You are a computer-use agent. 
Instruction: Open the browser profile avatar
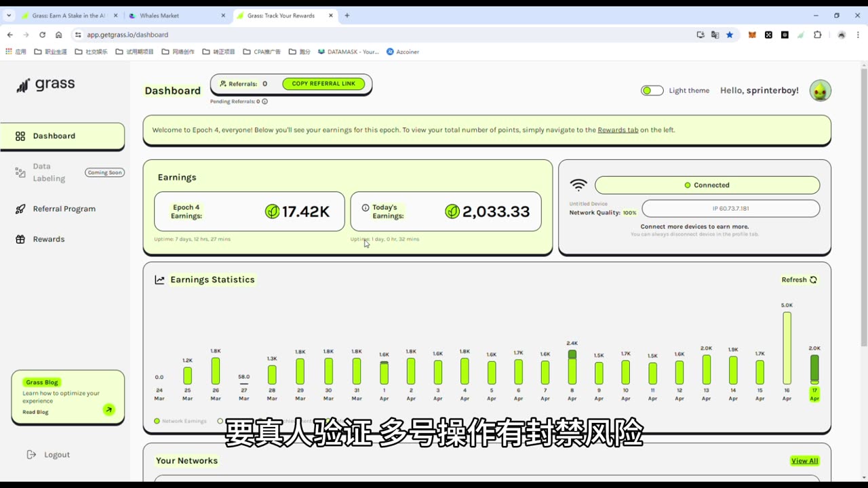(842, 35)
